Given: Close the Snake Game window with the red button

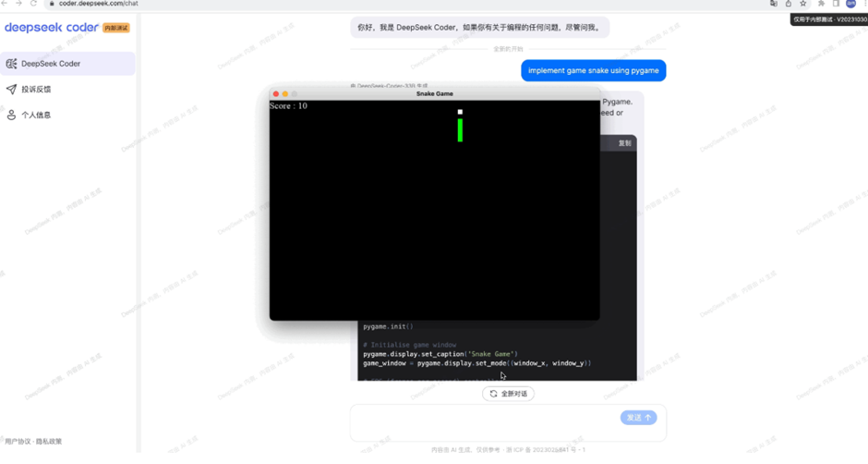Looking at the screenshot, I should [x=276, y=93].
